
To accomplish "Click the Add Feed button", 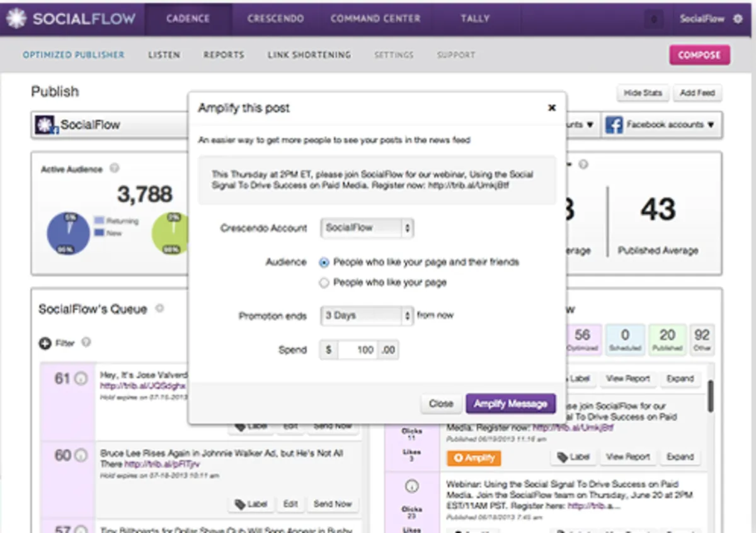I will pyautogui.click(x=697, y=93).
